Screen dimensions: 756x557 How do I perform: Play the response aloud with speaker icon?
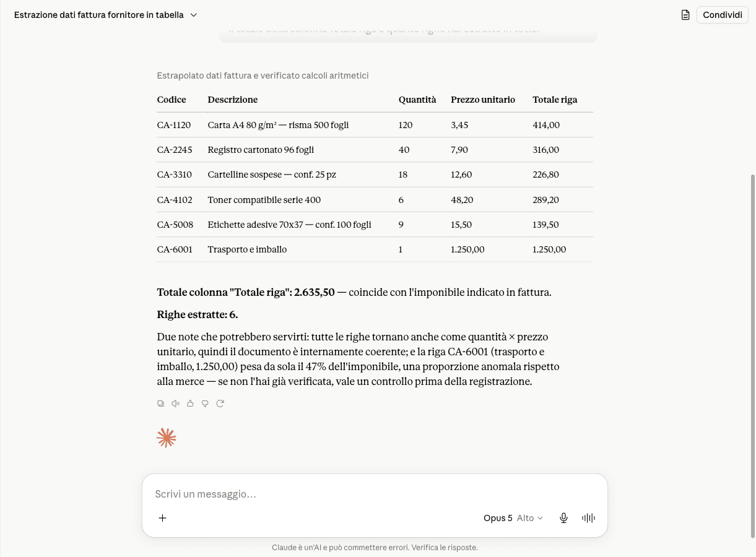coord(176,404)
